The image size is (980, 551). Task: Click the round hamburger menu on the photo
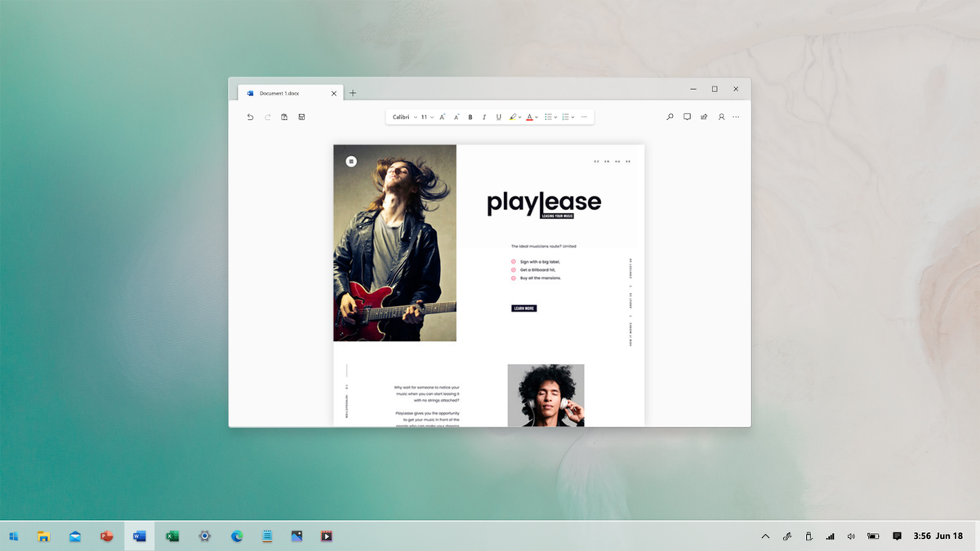tap(351, 162)
